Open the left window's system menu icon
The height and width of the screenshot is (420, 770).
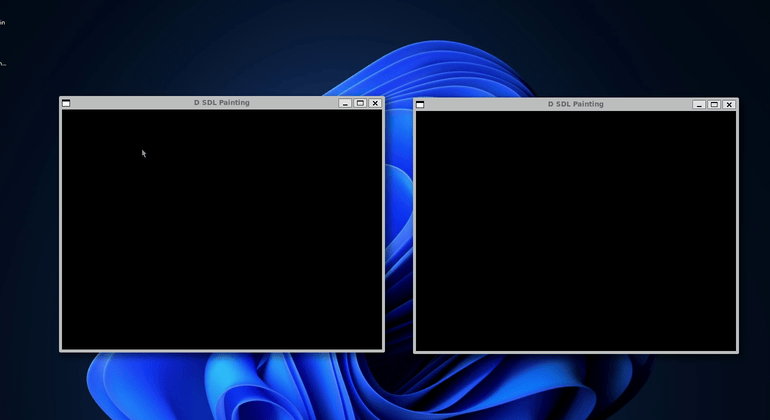(x=66, y=103)
